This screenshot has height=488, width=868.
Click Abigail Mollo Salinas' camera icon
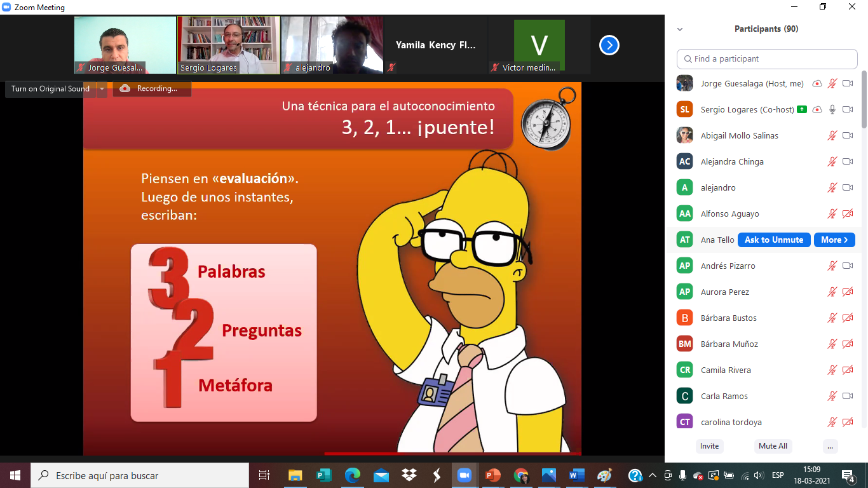[847, 135]
